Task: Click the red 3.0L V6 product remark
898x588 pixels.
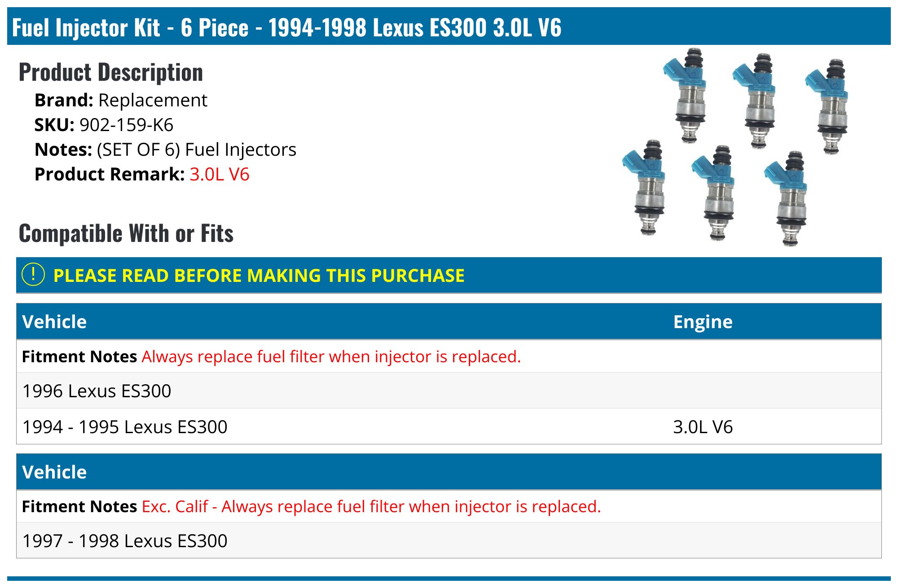Action: [219, 174]
